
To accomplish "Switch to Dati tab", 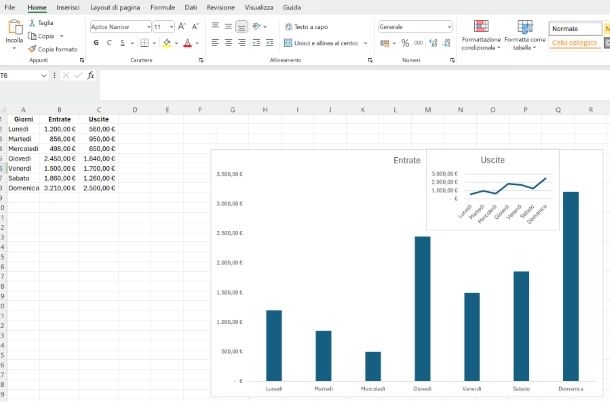I will tap(191, 7).
